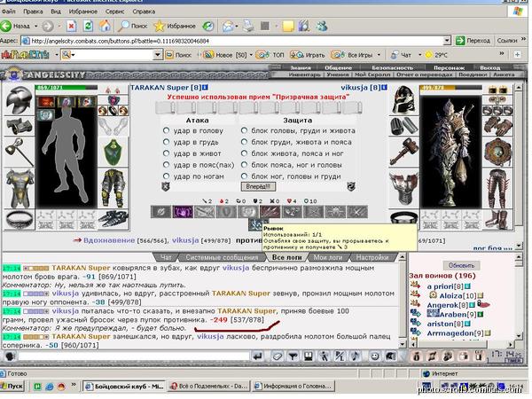
Task: Click the smiley face chat icon
Action: (374, 356)
